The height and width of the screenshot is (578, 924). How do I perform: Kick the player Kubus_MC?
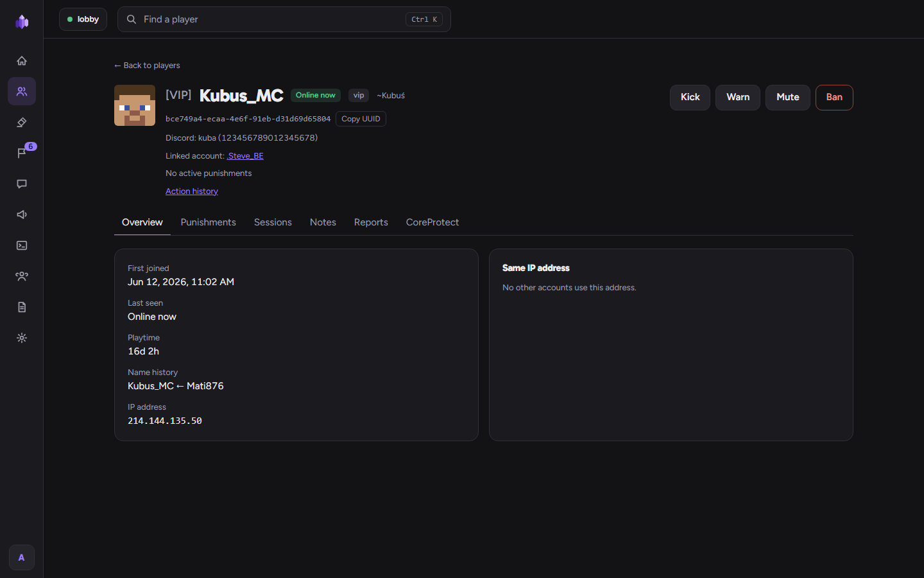tap(690, 98)
